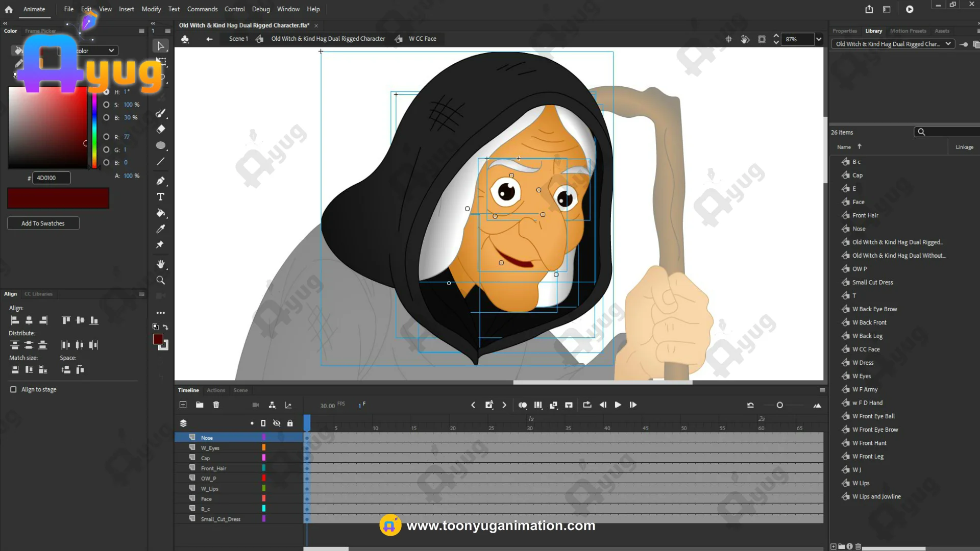Enable the Align to stage checkbox
Image resolution: width=980 pixels, height=551 pixels.
pos(13,389)
